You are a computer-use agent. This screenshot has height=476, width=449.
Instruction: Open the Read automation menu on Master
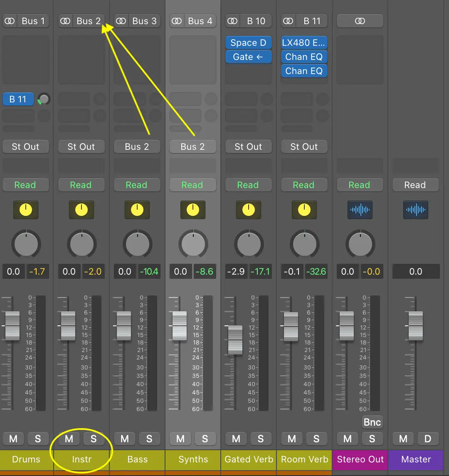point(415,185)
